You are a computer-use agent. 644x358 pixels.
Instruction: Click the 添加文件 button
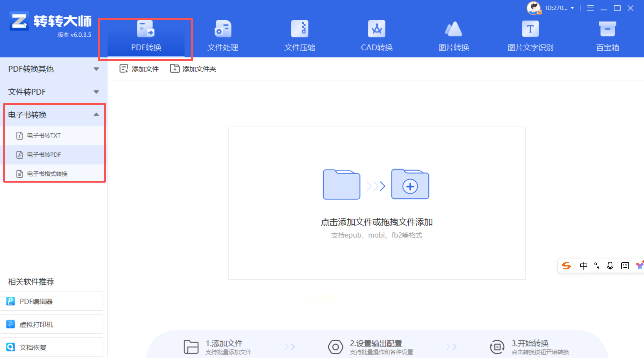click(139, 69)
